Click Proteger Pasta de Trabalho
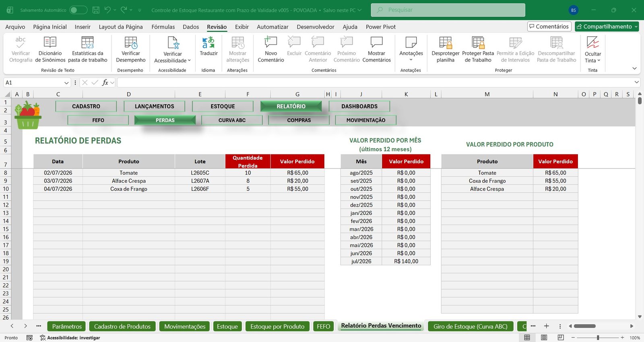 click(478, 49)
